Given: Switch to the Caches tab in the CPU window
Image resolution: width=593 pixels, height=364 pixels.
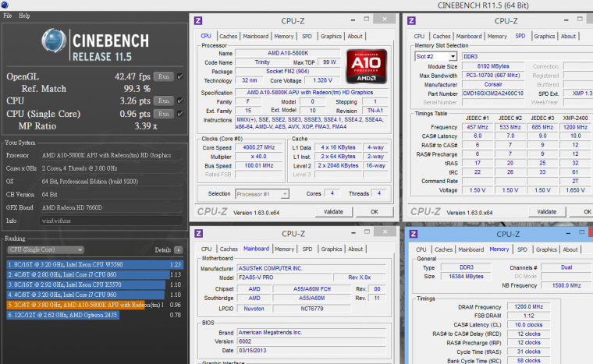Looking at the screenshot, I should pyautogui.click(x=229, y=36).
